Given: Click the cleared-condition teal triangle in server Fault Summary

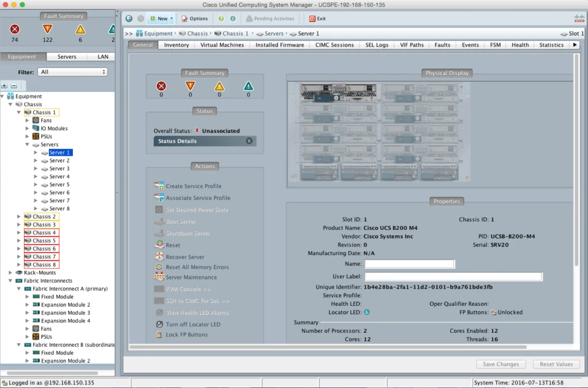Looking at the screenshot, I should [x=248, y=86].
